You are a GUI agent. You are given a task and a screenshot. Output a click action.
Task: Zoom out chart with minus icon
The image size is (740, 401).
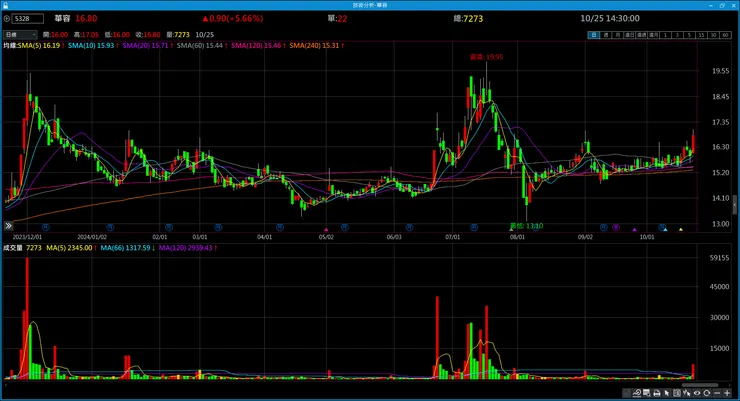click(x=717, y=393)
